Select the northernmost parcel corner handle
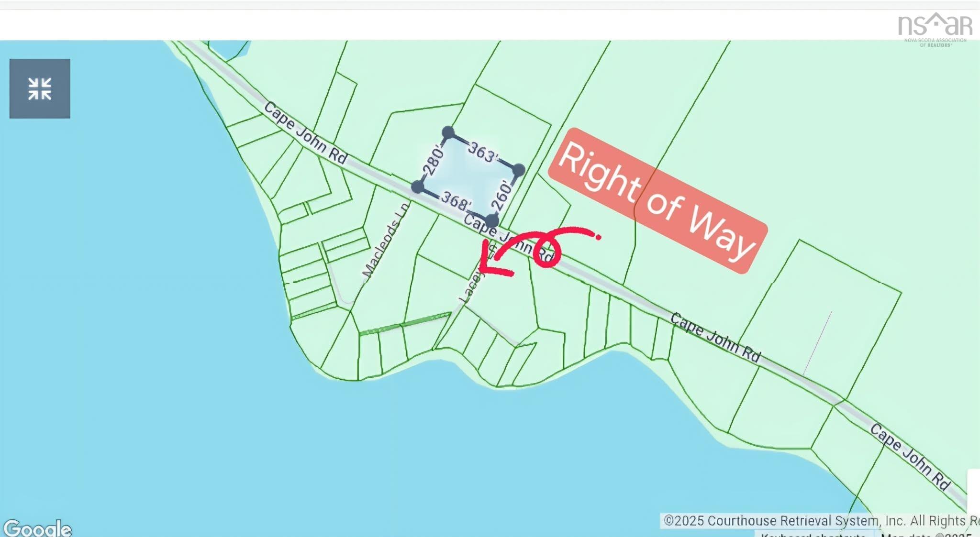This screenshot has width=980, height=537. [x=448, y=132]
